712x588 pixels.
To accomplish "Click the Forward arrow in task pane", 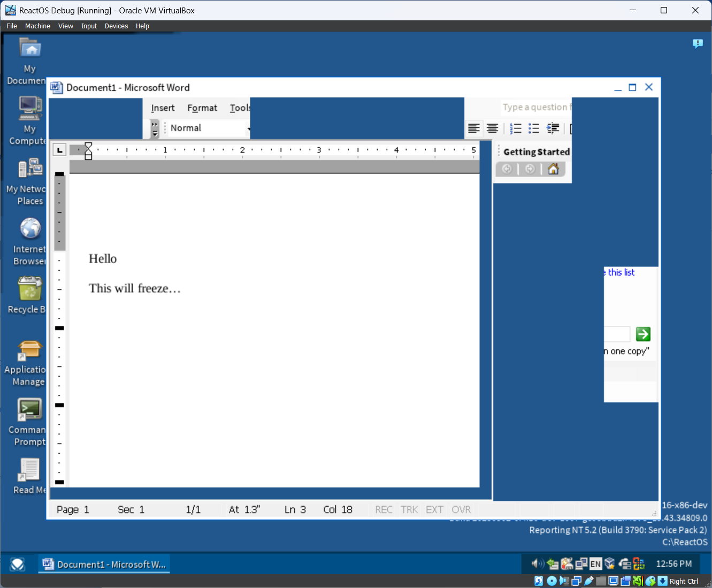I will click(x=530, y=169).
